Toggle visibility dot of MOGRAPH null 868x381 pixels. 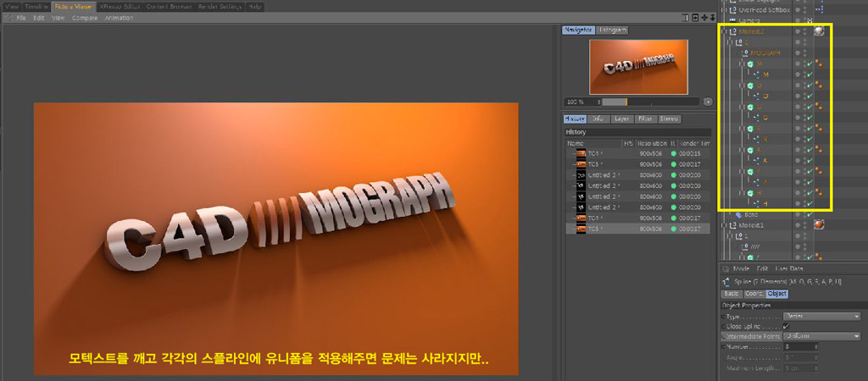pos(798,53)
